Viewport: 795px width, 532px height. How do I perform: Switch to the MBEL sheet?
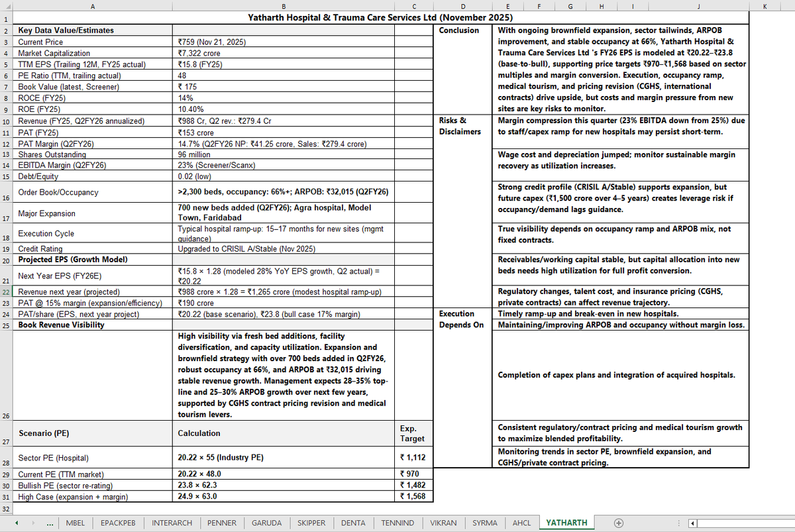coord(75,523)
